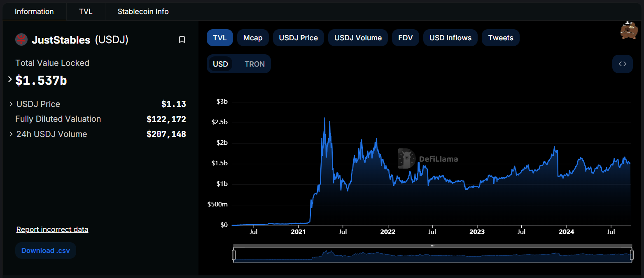
Task: Click the $1.13 USDJ price value
Action: click(174, 104)
